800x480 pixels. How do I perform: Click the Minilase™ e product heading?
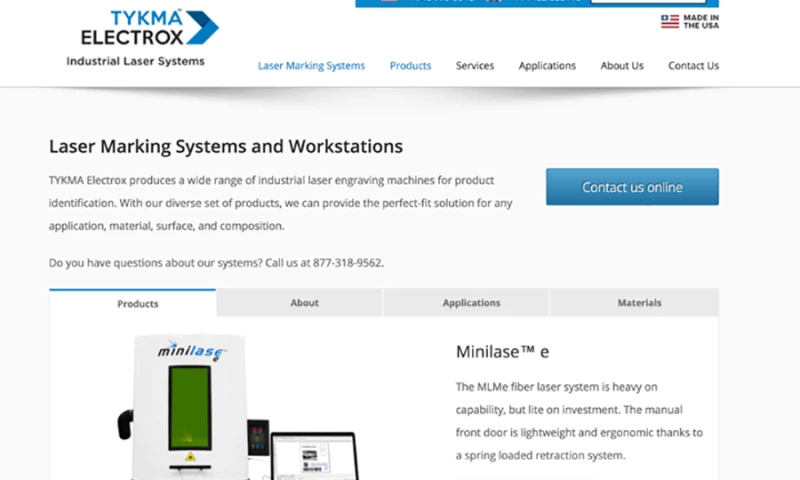click(503, 351)
